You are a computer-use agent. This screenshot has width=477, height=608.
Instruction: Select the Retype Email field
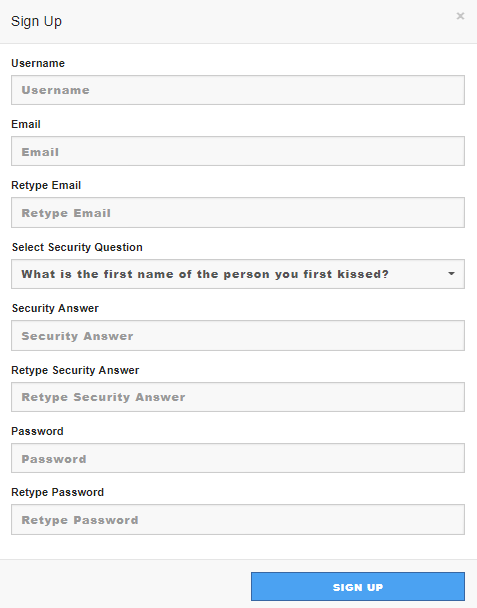coord(238,212)
